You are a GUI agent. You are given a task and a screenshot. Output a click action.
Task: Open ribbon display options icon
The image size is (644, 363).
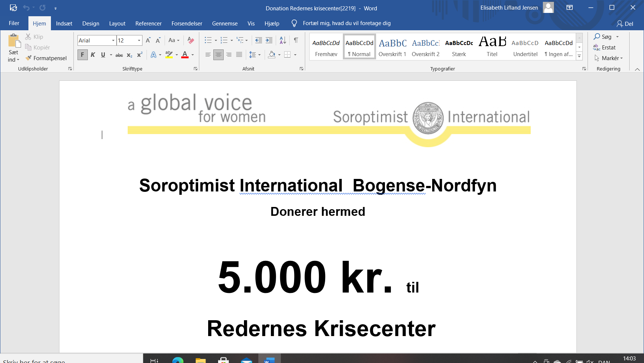[569, 8]
